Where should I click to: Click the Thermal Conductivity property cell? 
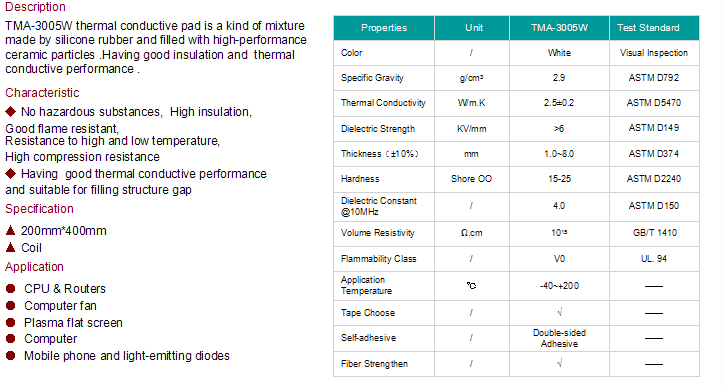[384, 103]
